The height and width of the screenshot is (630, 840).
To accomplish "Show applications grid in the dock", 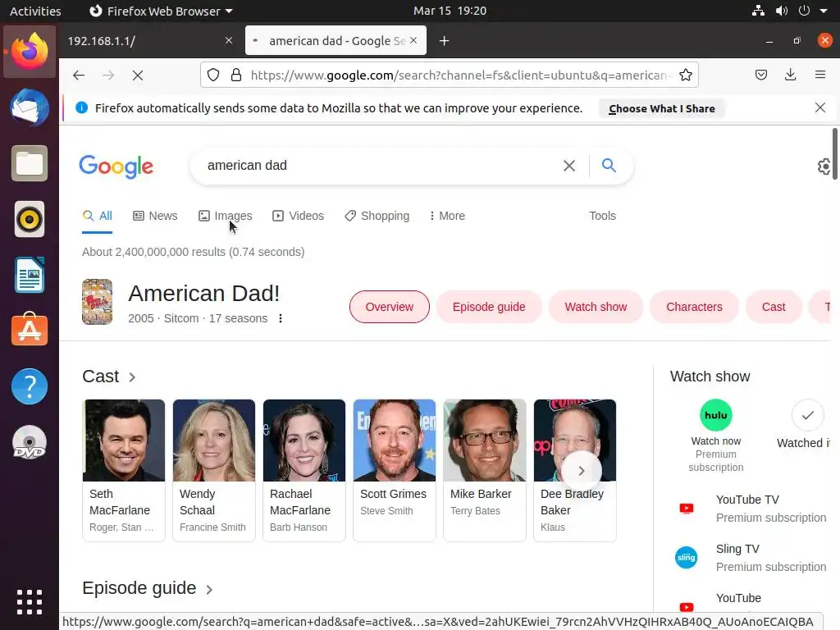I will (x=30, y=602).
